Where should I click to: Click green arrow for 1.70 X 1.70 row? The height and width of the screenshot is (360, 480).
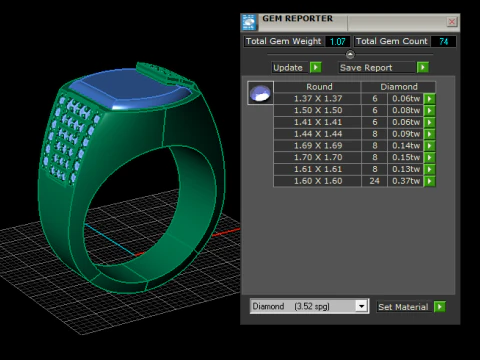click(x=430, y=158)
